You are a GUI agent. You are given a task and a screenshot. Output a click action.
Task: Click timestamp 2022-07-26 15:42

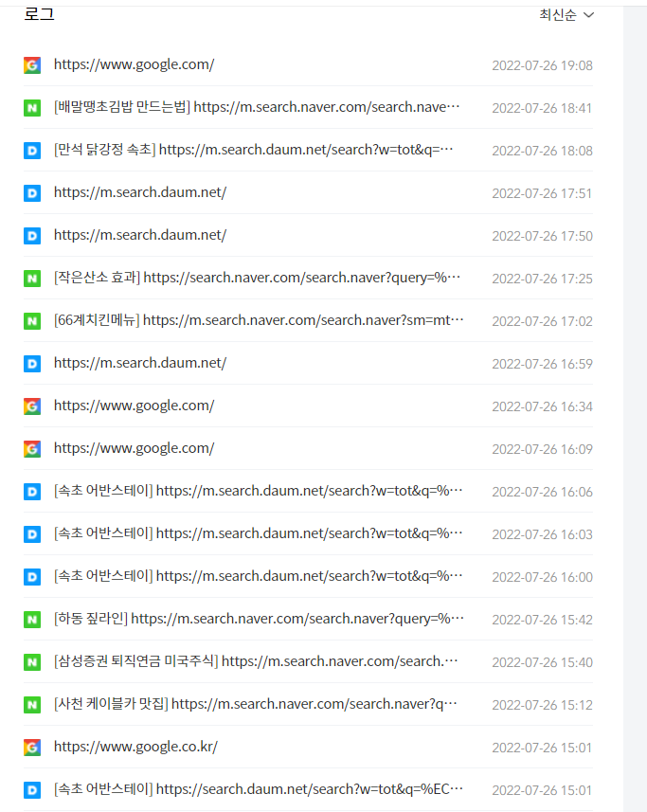point(542,620)
